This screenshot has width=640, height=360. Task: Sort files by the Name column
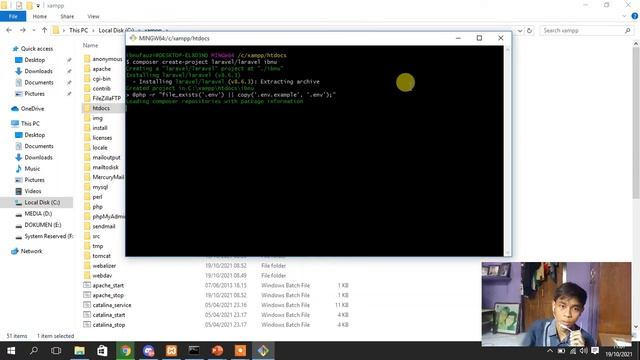[90, 45]
